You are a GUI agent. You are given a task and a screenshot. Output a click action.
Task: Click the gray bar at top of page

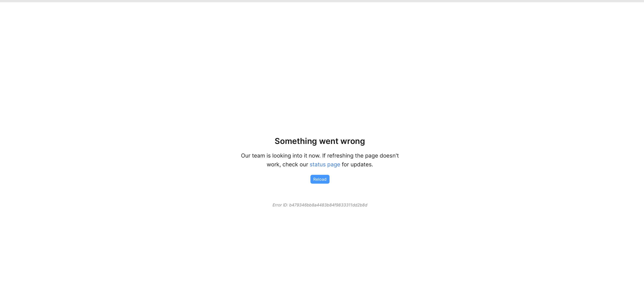(x=322, y=1)
